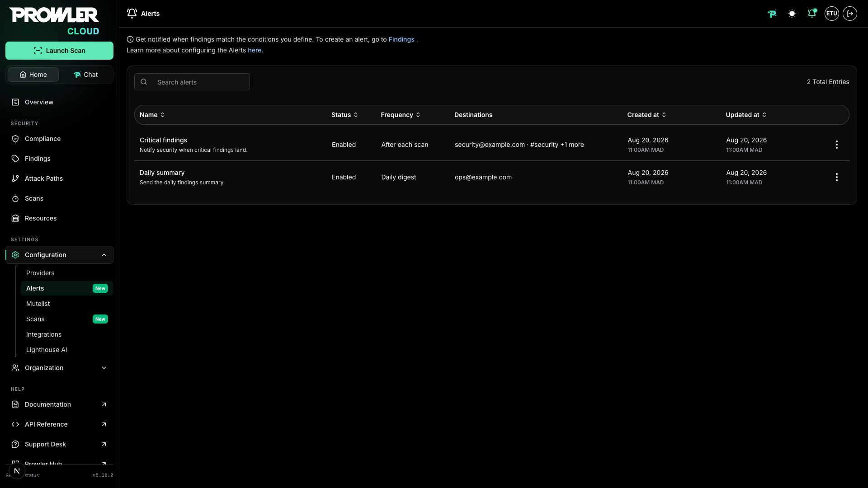Click the info icon before description
The height and width of the screenshot is (488, 868).
pyautogui.click(x=130, y=39)
